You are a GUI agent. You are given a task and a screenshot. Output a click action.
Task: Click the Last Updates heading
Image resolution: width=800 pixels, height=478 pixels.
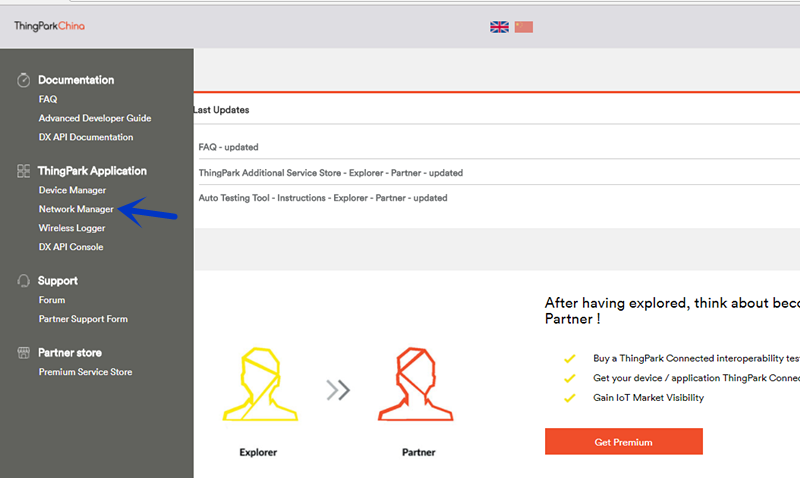pos(221,110)
